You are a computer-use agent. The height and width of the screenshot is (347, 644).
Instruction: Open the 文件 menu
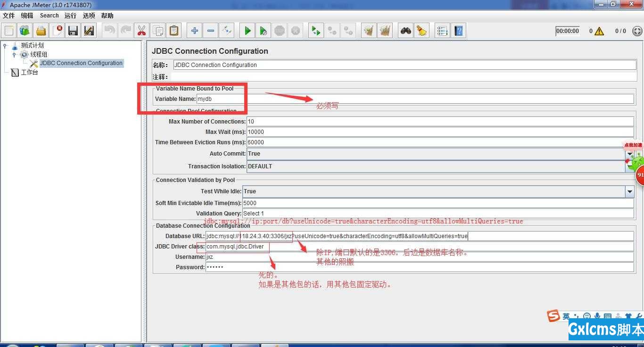(x=9, y=16)
